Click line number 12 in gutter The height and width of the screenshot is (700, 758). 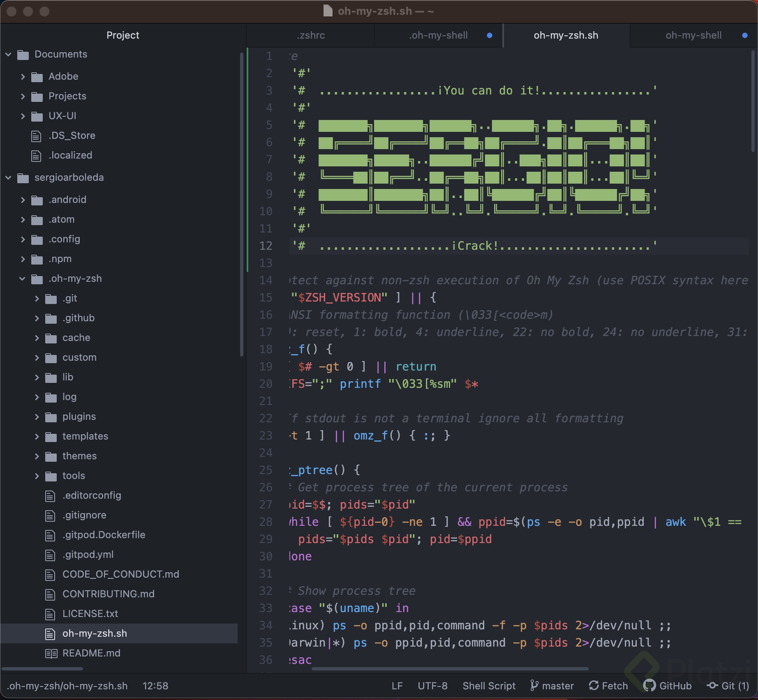266,246
